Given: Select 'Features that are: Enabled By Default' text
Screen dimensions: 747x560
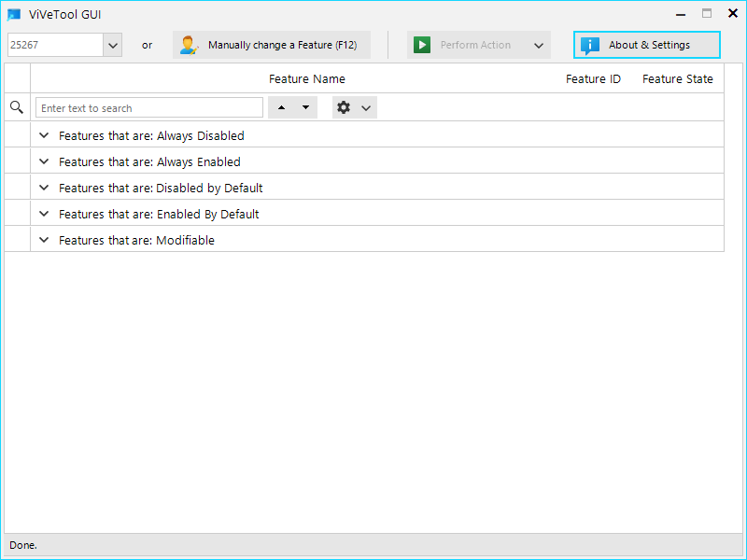Looking at the screenshot, I should click(x=159, y=215).
